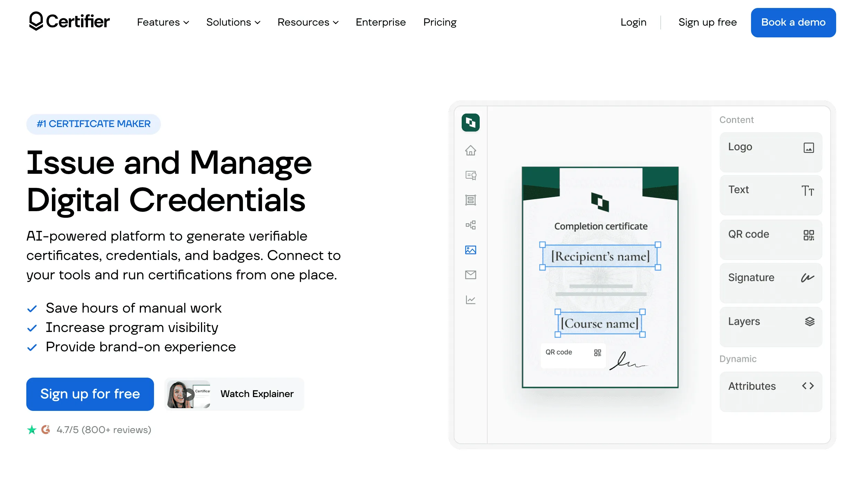
Task: Click the code brackets icon on Attributes
Action: (808, 386)
